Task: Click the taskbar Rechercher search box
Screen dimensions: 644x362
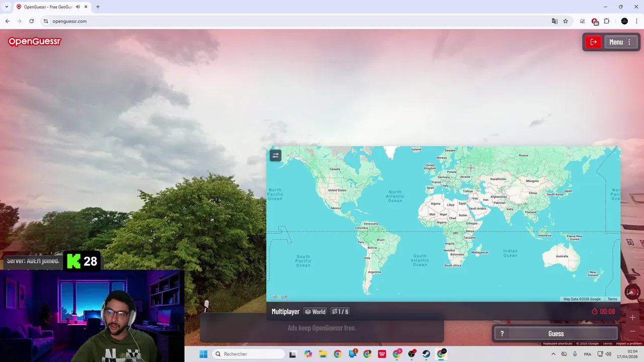Action: click(249, 354)
